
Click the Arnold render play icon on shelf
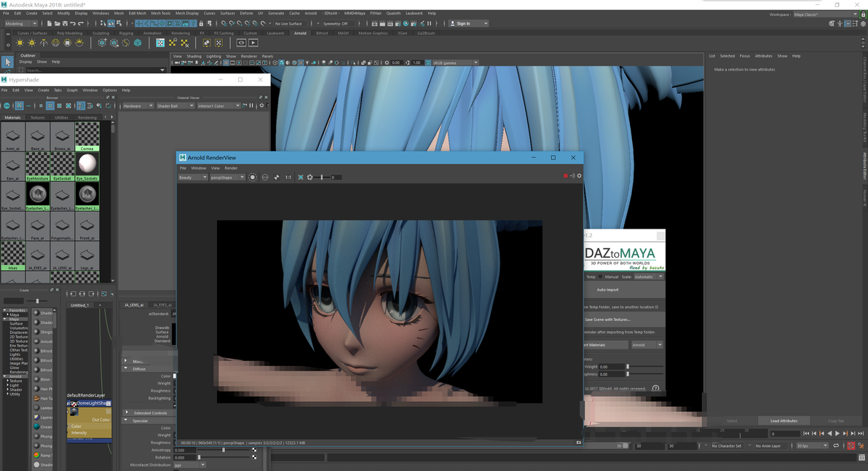pyautogui.click(x=253, y=43)
